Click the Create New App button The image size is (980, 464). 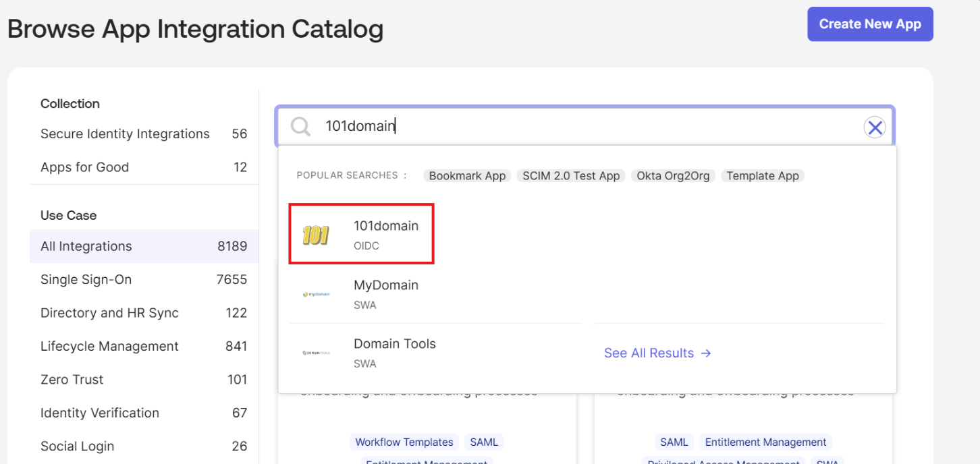pyautogui.click(x=870, y=24)
